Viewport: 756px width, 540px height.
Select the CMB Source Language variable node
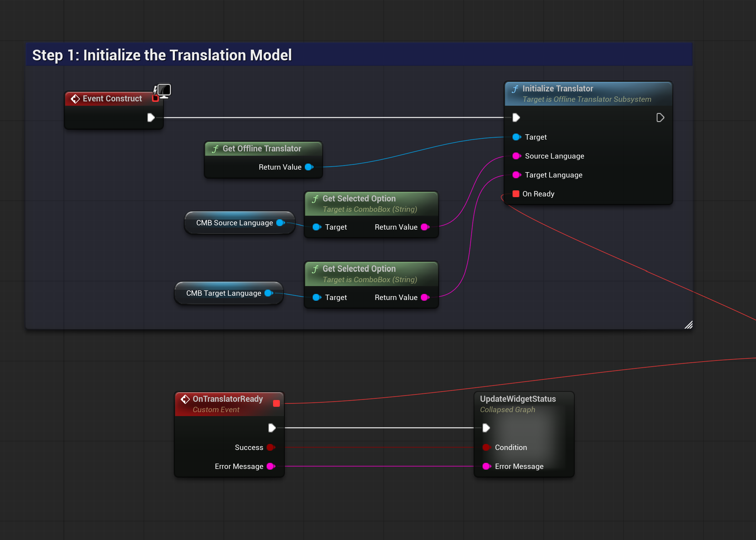240,223
